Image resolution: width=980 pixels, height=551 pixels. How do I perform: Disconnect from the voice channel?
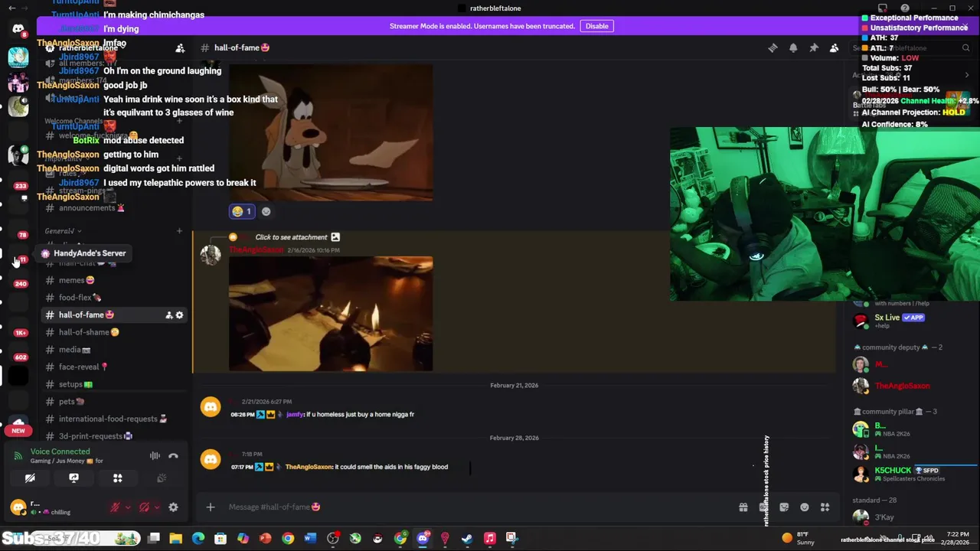point(173,456)
